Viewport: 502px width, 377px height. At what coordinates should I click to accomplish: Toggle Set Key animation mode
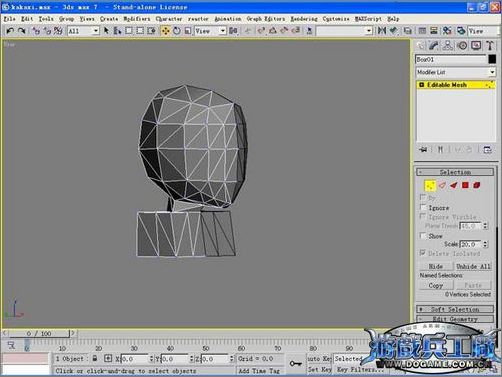(x=319, y=369)
